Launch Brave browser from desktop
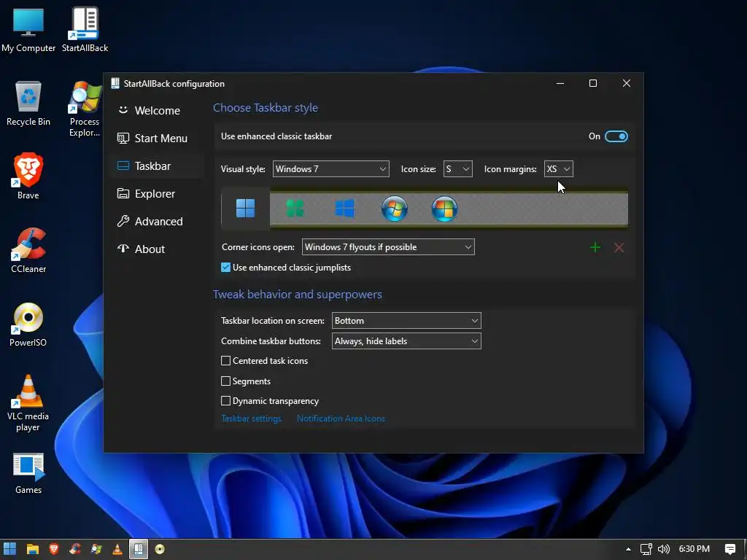This screenshot has width=747, height=560. [x=28, y=176]
